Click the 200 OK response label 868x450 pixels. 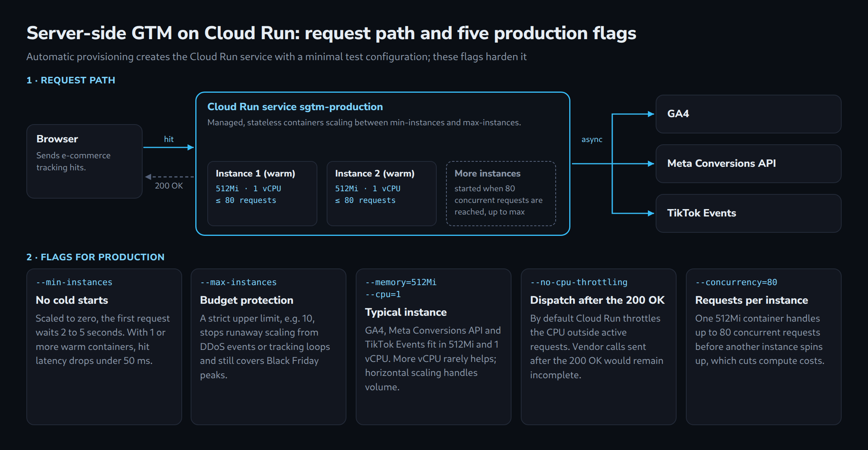169,186
